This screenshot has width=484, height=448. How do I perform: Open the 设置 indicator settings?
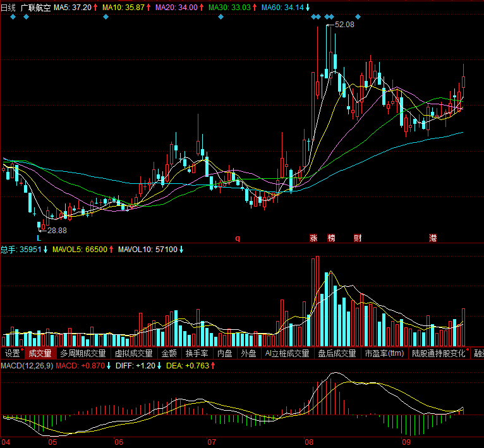(x=12, y=353)
